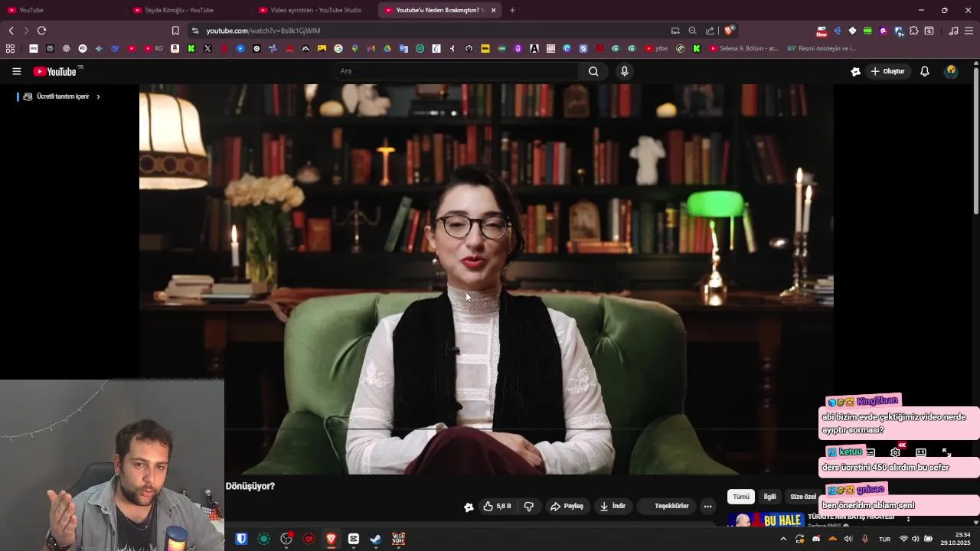Viewport: 980px width, 551px height.
Task: Open the browser extensions puzzle icon
Action: click(913, 31)
